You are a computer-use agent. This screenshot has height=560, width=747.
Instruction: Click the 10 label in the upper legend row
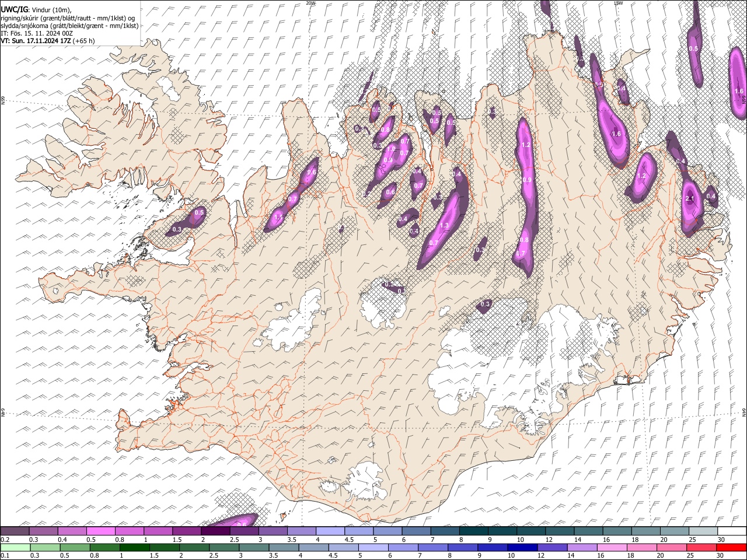click(520, 540)
